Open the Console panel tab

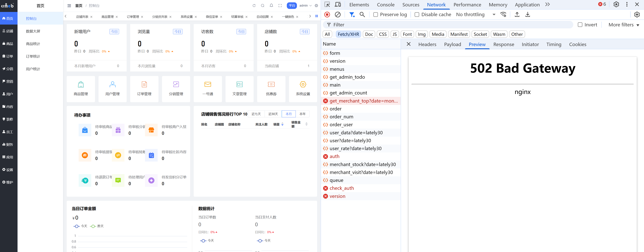385,5
